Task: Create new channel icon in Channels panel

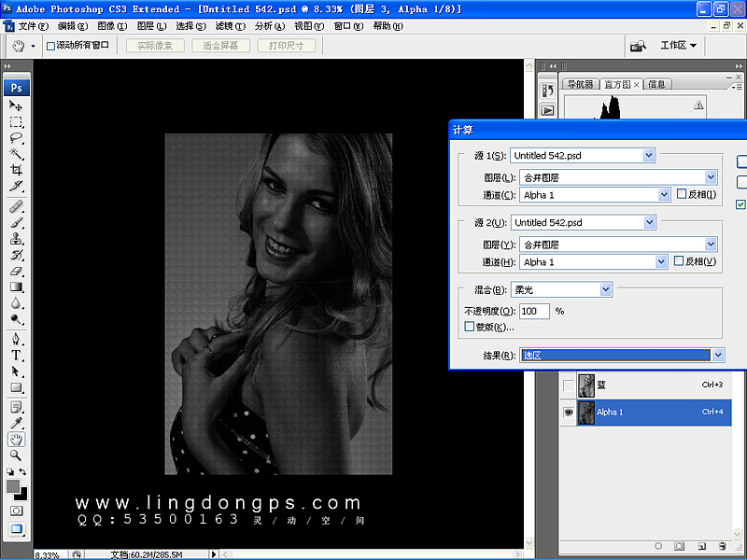Action: tap(701, 546)
